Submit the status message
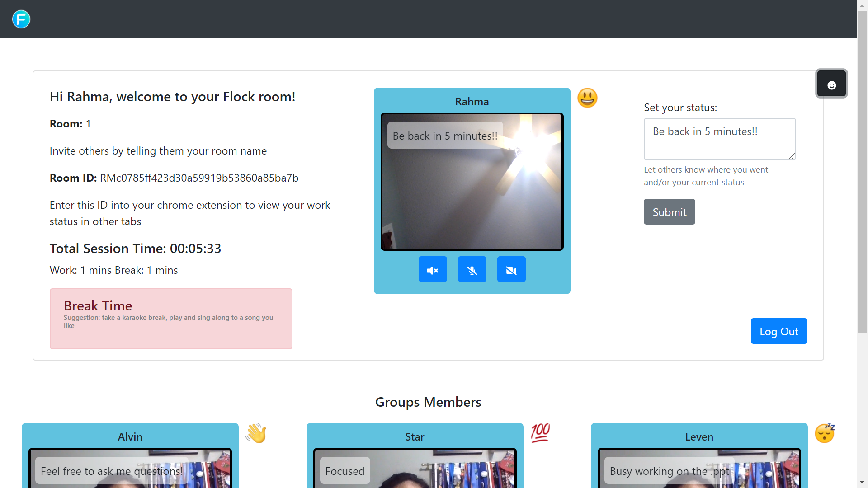The width and height of the screenshot is (868, 488). (669, 212)
